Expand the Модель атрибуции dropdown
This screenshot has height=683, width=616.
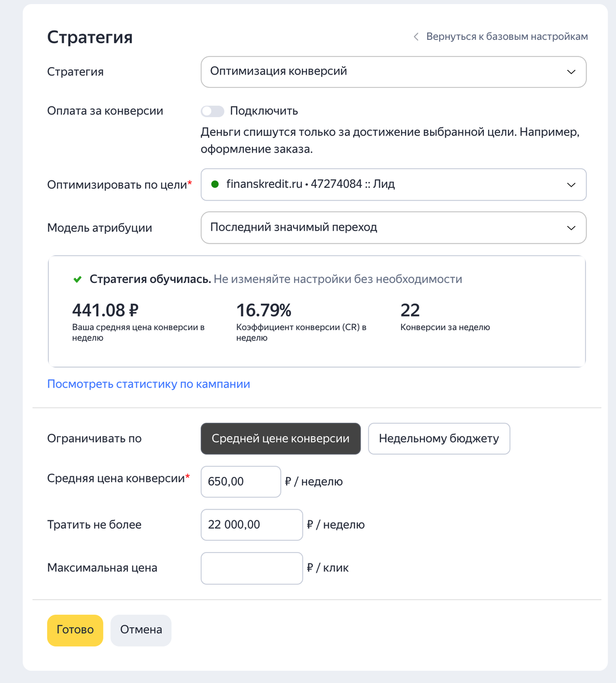[394, 228]
